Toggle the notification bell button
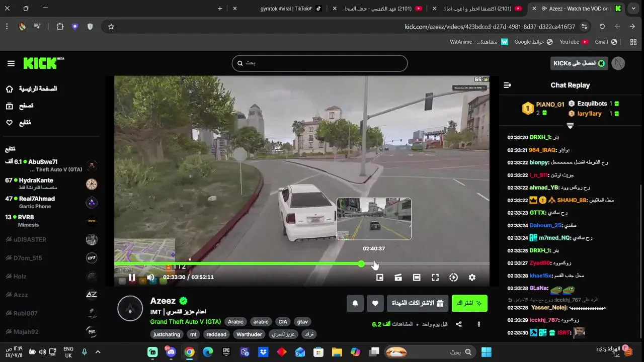This screenshot has height=362, width=644. [355, 303]
